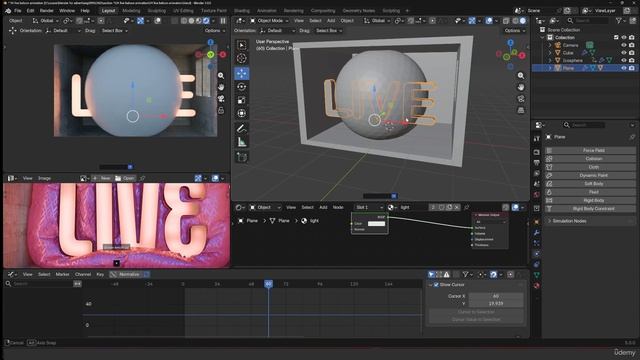Select the Add Cube tool in the viewport toolbar
640x360 pixels.
point(242,157)
